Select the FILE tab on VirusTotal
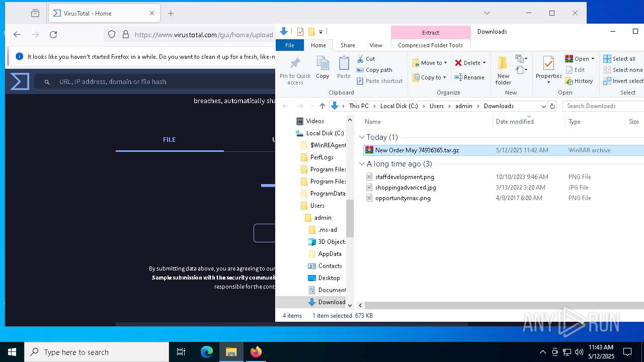The image size is (644, 362). click(170, 140)
